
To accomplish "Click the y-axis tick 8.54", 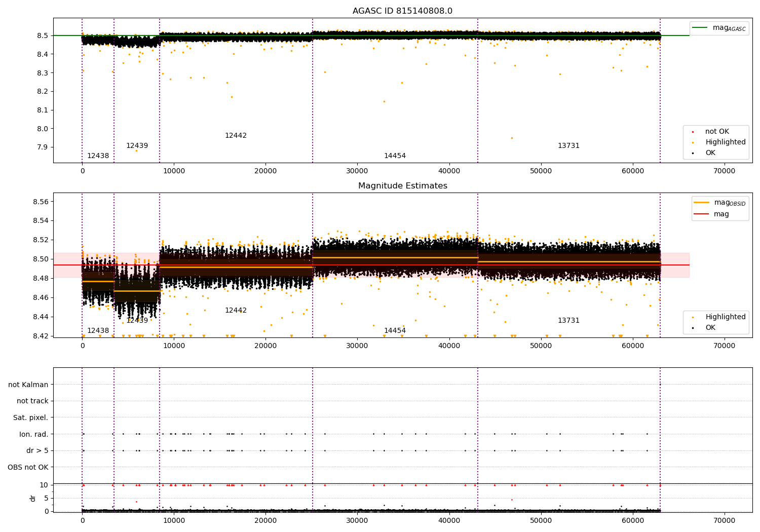I will (41, 221).
